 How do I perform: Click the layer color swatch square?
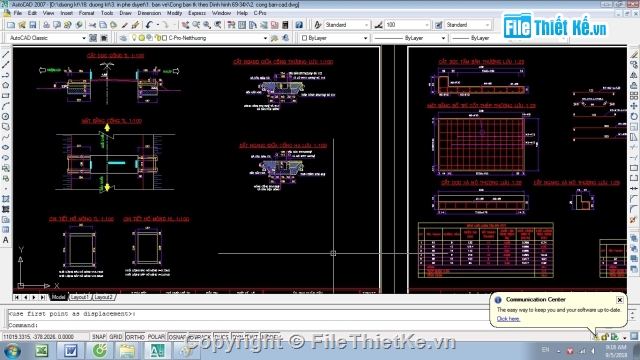tap(165, 38)
